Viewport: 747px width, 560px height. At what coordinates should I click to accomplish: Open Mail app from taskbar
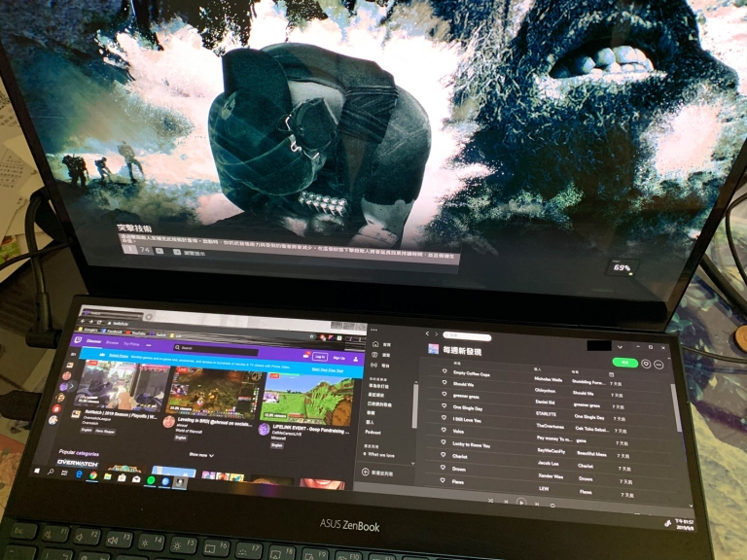click(x=136, y=478)
